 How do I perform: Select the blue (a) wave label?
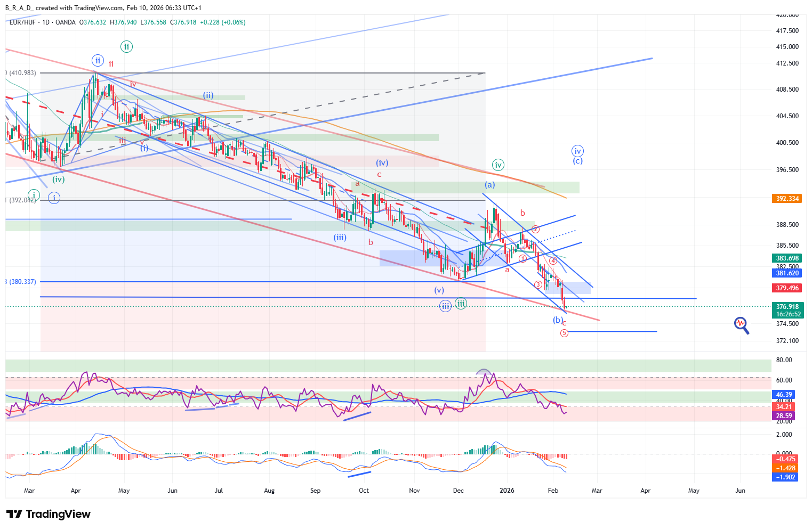489,185
